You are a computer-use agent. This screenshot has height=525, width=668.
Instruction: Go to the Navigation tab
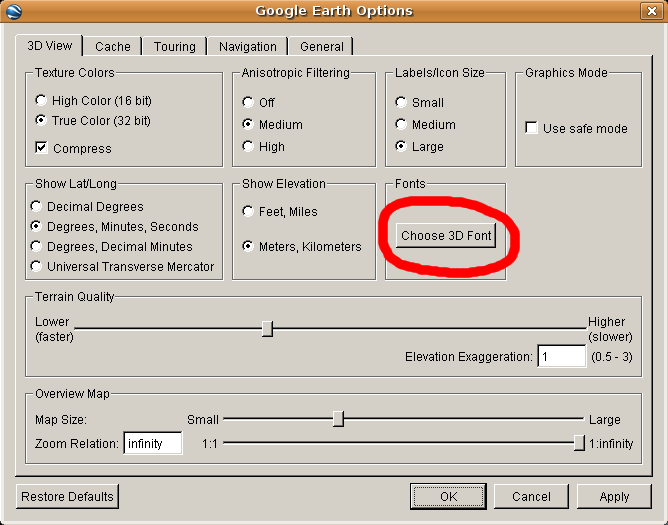pos(248,46)
